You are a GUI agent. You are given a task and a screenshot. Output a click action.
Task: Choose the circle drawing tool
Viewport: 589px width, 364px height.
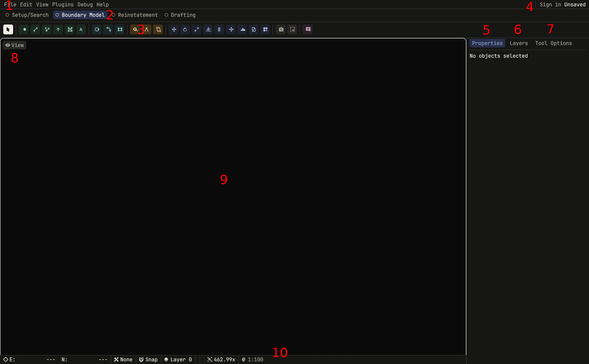[x=97, y=29]
